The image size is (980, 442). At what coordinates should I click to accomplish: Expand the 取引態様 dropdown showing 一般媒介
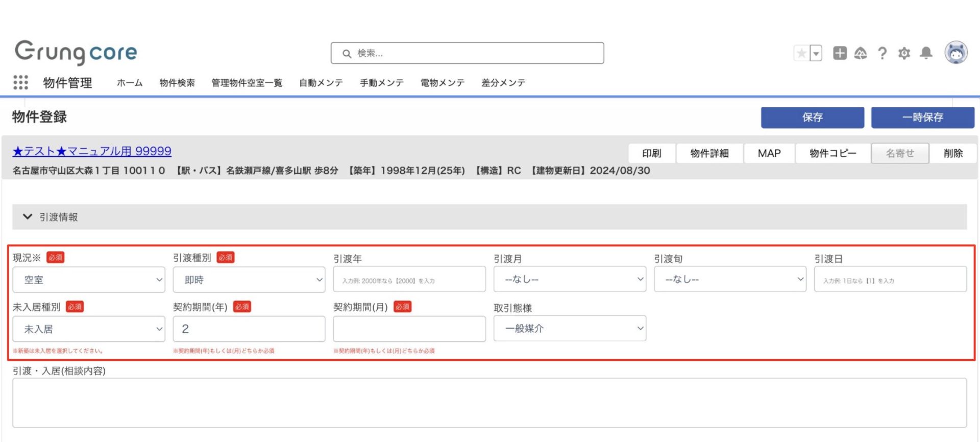point(570,329)
